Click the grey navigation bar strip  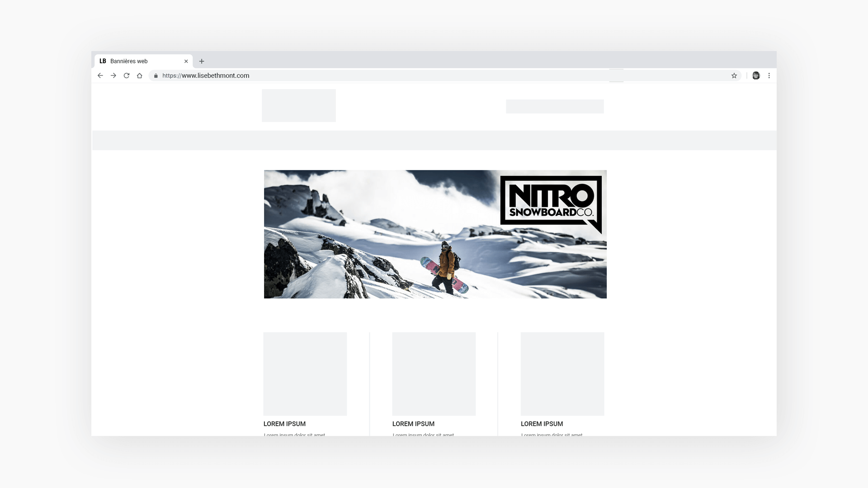tap(434, 140)
